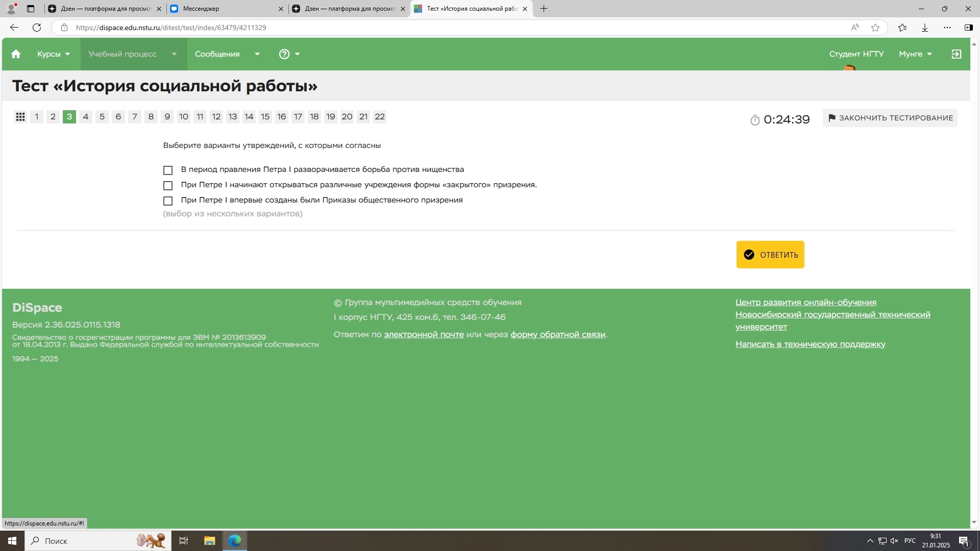This screenshot has width=980, height=551.
Task: Click the muted volume tray icon
Action: pos(894,541)
